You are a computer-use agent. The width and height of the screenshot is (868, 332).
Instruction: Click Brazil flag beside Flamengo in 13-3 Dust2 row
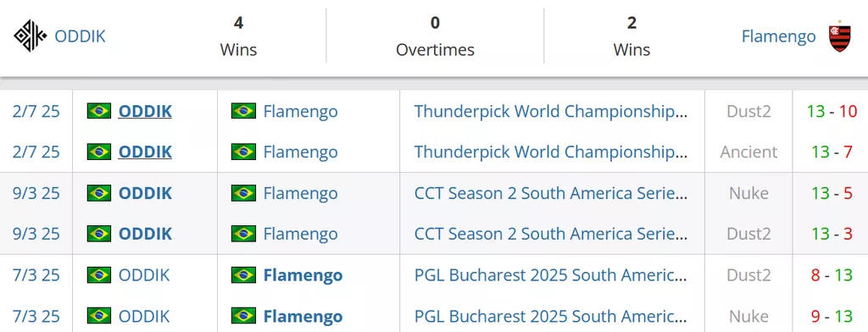[x=243, y=234]
